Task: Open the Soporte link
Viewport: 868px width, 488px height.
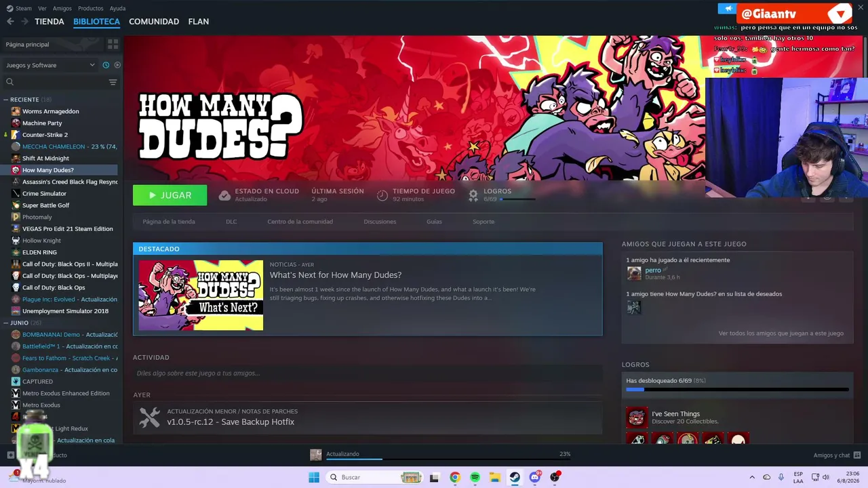Action: click(484, 222)
